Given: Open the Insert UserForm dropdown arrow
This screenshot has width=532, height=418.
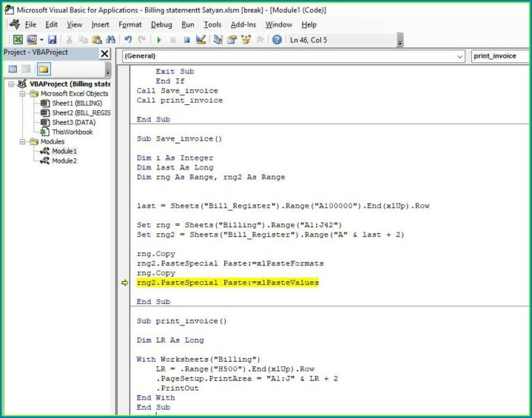Looking at the screenshot, I should click(x=41, y=40).
